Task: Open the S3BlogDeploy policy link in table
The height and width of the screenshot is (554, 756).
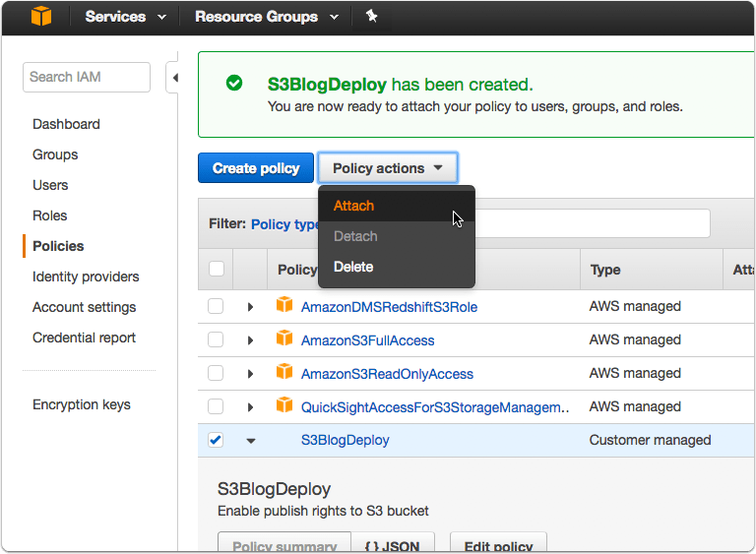Action: 346,440
